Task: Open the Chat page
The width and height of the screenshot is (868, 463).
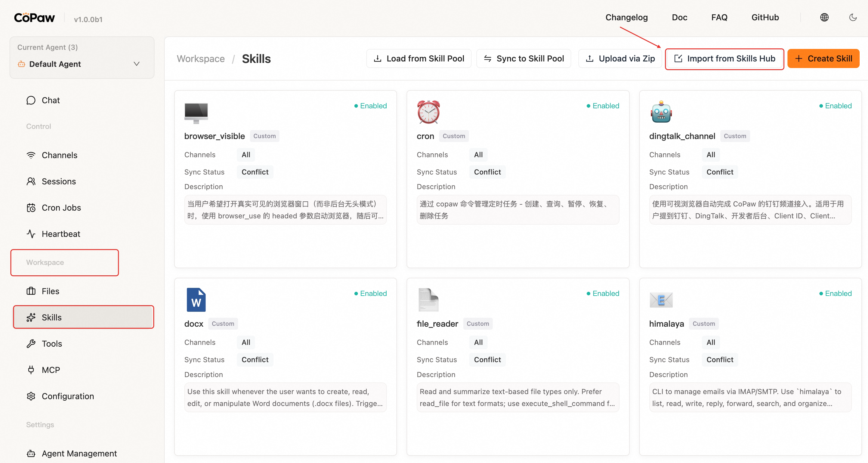Action: click(50, 101)
